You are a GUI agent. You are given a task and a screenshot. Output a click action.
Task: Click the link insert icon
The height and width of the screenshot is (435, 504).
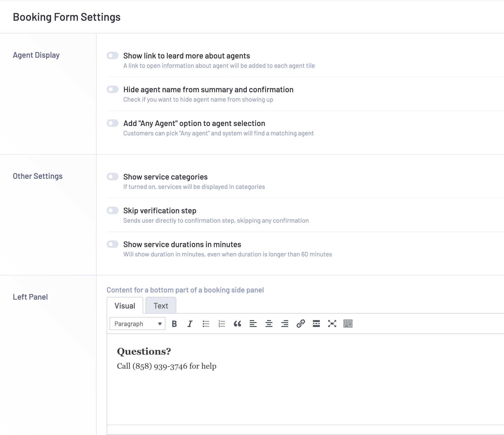point(300,324)
